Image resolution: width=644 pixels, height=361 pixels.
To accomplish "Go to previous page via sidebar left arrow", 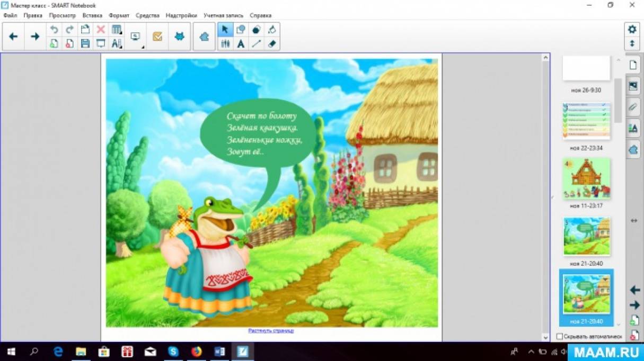I will pyautogui.click(x=634, y=290).
